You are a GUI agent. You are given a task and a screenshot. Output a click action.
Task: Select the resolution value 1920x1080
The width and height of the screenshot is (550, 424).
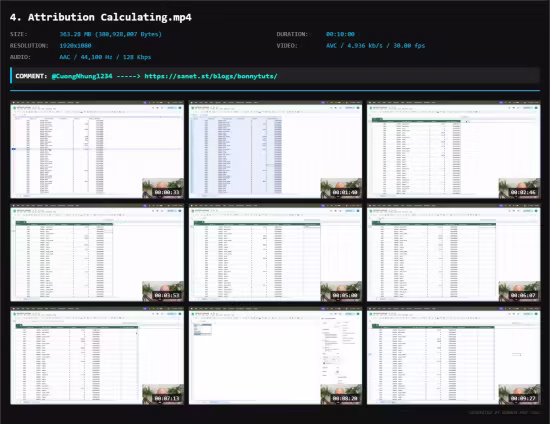75,46
